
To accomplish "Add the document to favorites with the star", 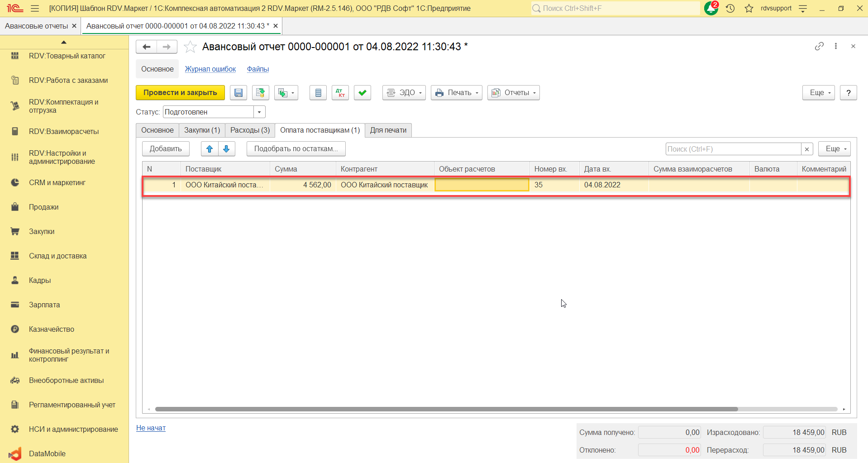I will pyautogui.click(x=191, y=47).
